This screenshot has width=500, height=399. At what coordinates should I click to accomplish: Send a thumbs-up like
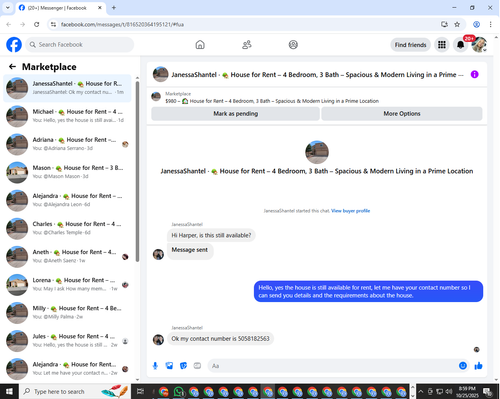pos(478,366)
